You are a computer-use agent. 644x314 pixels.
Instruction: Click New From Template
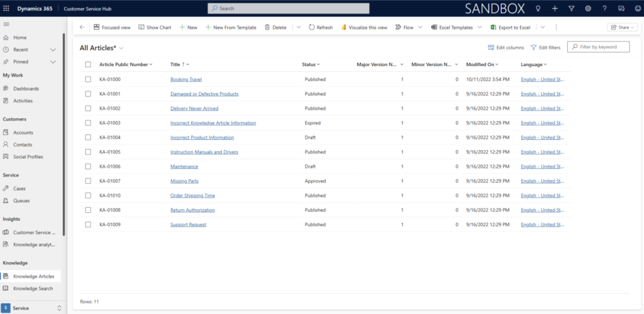click(x=231, y=28)
